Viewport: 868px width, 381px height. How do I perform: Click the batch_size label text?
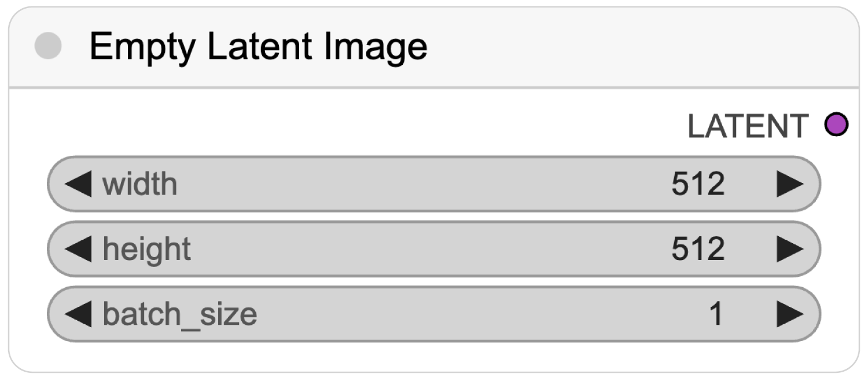point(180,315)
